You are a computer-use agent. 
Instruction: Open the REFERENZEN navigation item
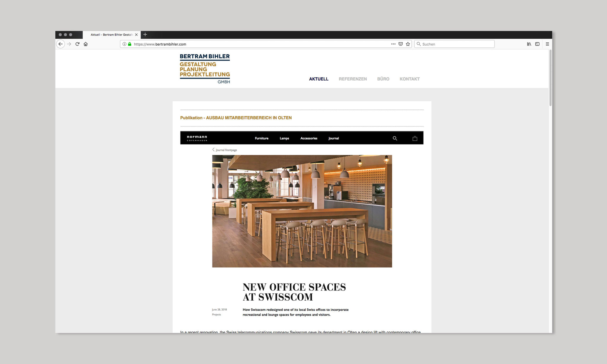pos(353,79)
